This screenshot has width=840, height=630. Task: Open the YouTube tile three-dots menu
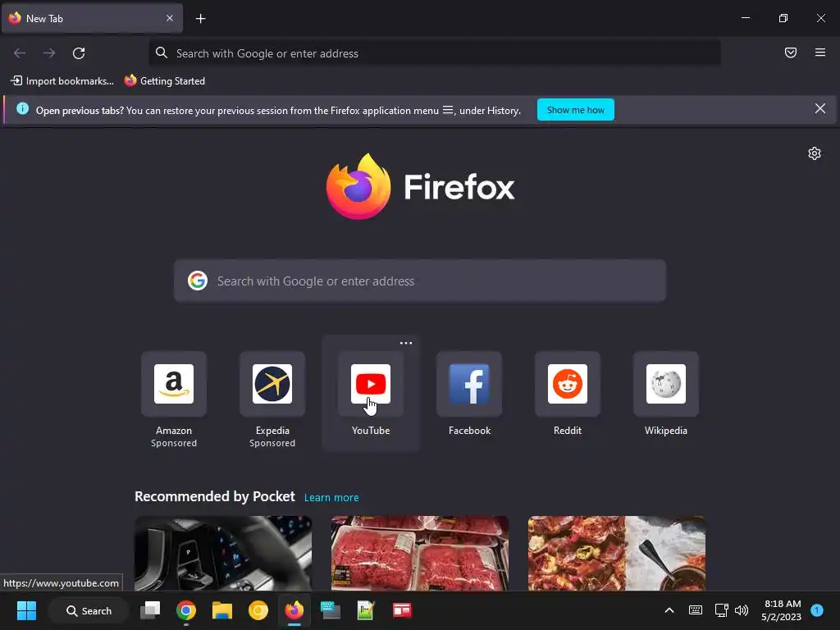coord(406,343)
